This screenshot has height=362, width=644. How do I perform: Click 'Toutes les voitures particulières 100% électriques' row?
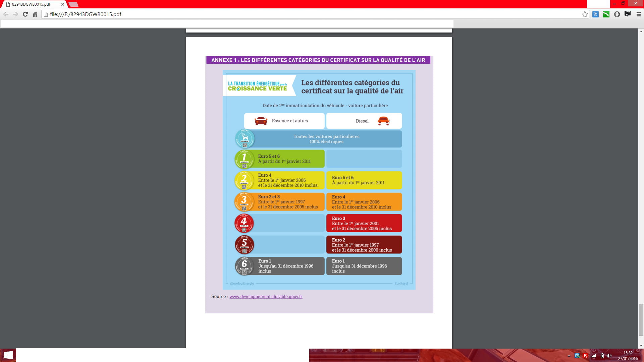326,139
